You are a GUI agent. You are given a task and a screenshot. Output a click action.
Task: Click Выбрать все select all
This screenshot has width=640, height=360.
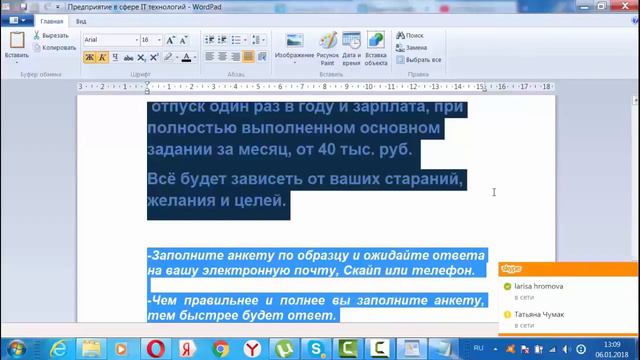point(419,60)
